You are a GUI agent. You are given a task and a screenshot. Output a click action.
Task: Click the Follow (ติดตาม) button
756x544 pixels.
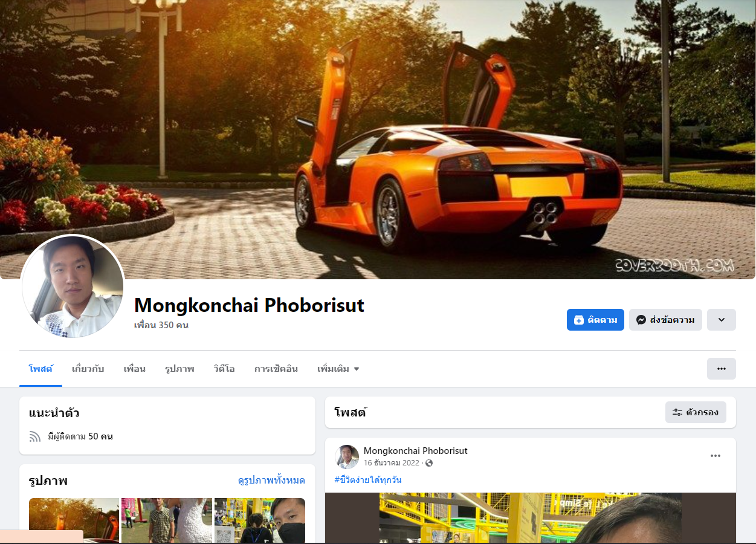click(x=595, y=320)
